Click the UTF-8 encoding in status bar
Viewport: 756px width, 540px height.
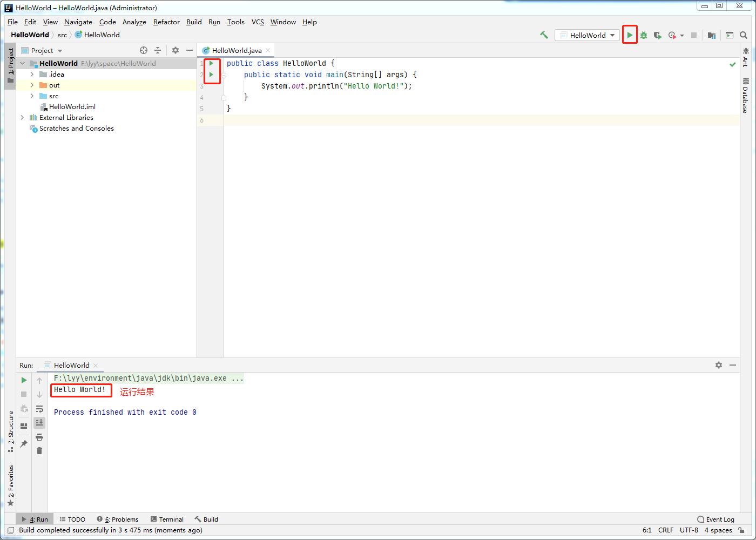click(689, 530)
